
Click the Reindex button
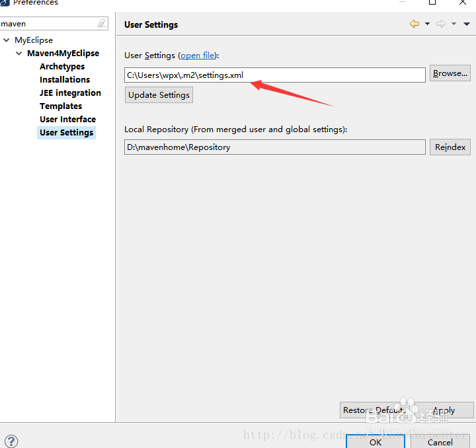click(x=450, y=147)
